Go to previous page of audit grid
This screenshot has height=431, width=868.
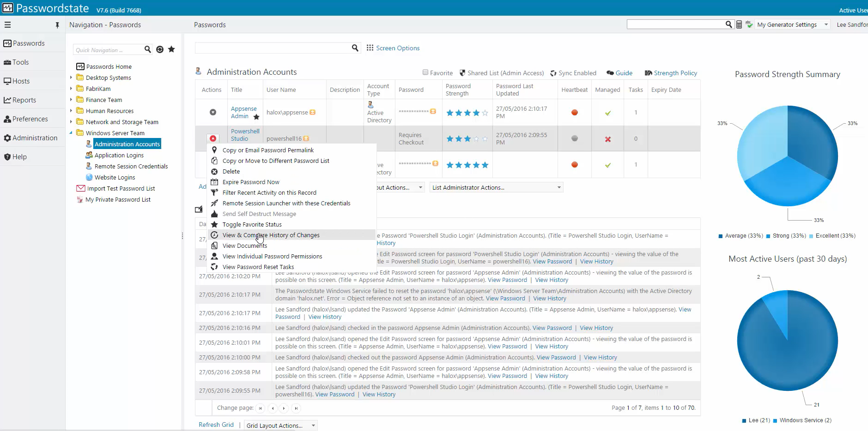point(273,408)
